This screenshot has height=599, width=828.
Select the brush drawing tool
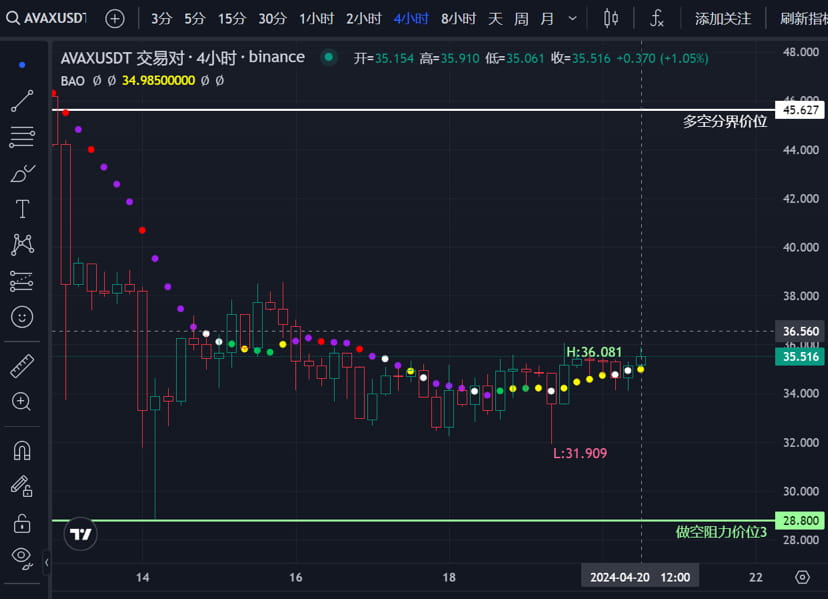[20, 172]
